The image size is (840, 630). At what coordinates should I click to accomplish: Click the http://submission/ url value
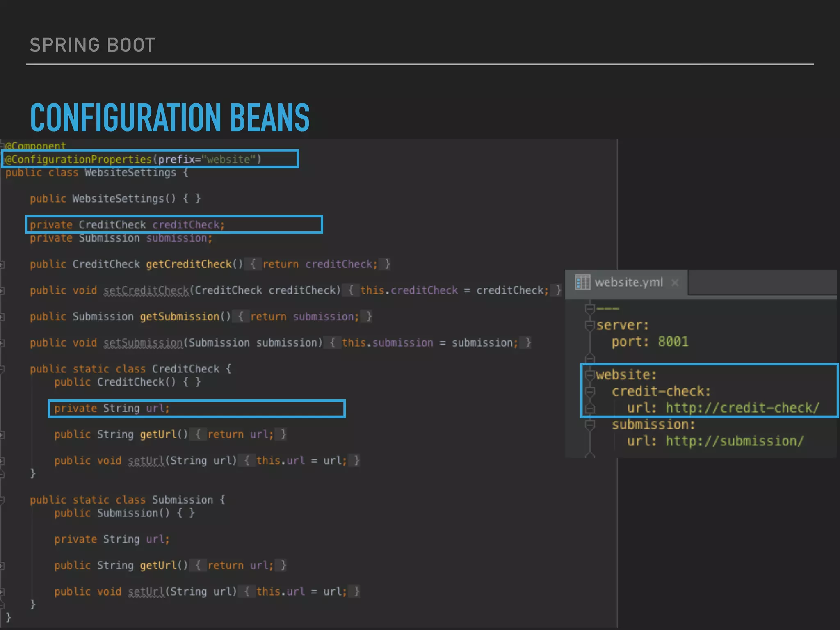coord(735,441)
